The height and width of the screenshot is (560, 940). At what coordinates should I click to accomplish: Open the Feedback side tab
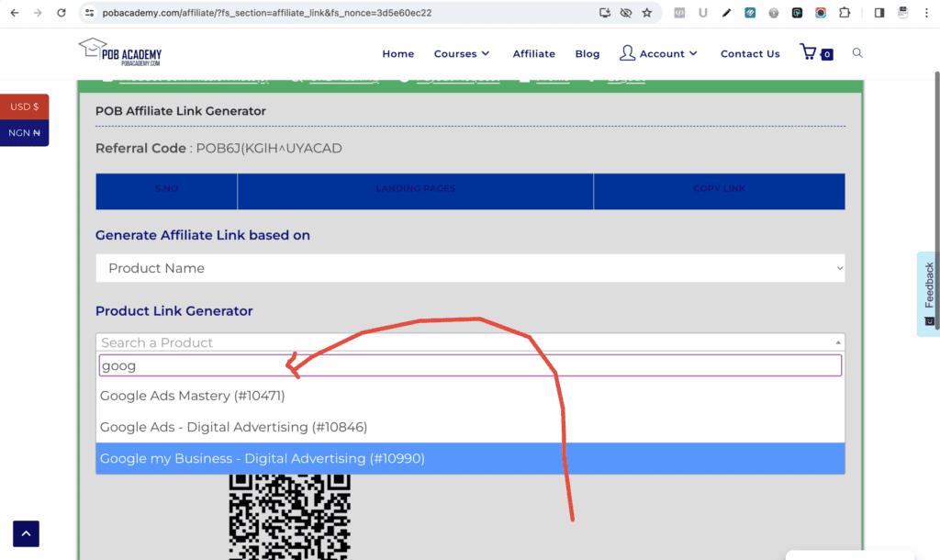pyautogui.click(x=929, y=294)
